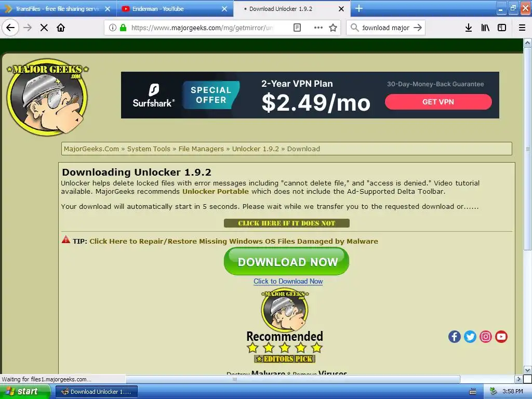Click the vertical scrollbar up arrow

pos(527,43)
